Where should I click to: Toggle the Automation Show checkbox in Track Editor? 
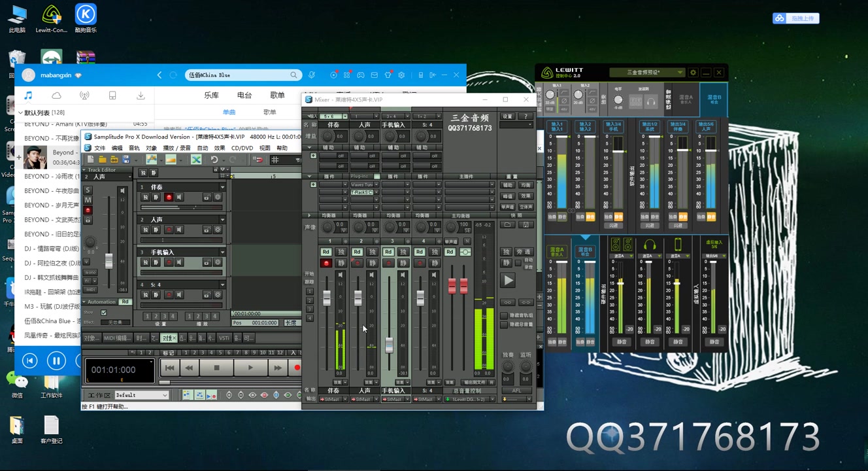(103, 313)
